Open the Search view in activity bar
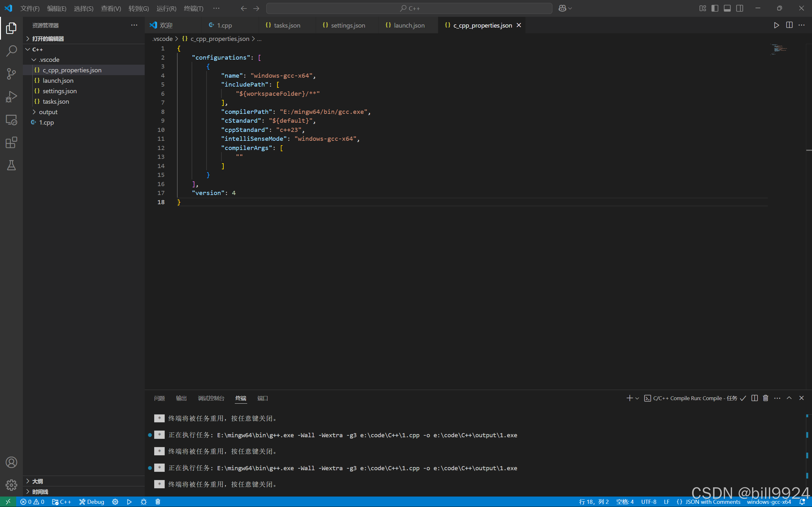Screen dimensions: 812x507 click(x=11, y=51)
